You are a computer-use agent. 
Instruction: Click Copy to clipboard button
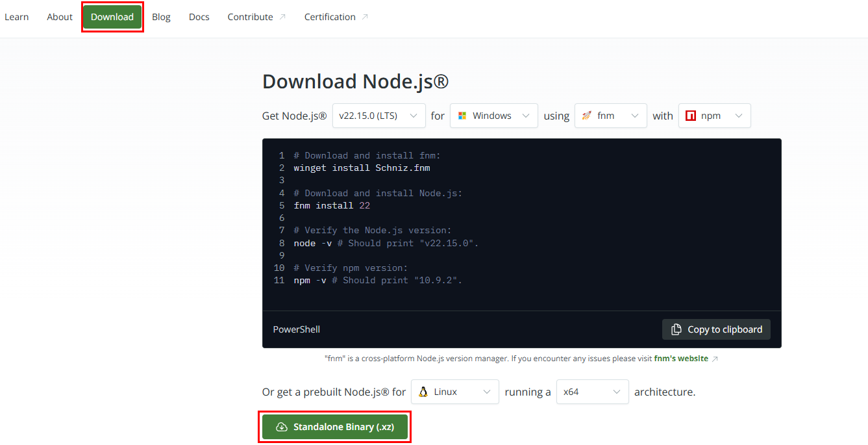click(717, 329)
